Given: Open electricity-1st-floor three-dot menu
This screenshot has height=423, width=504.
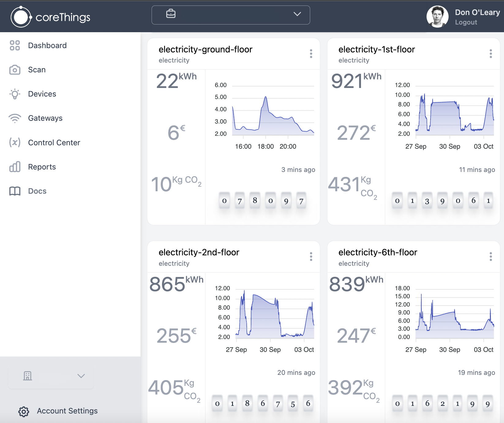Looking at the screenshot, I should (x=491, y=54).
